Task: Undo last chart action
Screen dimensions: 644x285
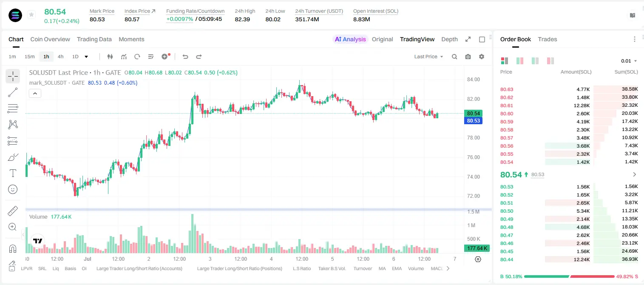Action: (x=185, y=57)
